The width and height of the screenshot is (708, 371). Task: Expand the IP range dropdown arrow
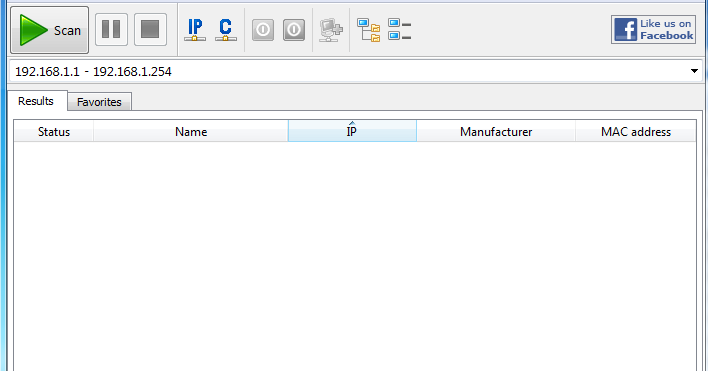click(x=694, y=71)
